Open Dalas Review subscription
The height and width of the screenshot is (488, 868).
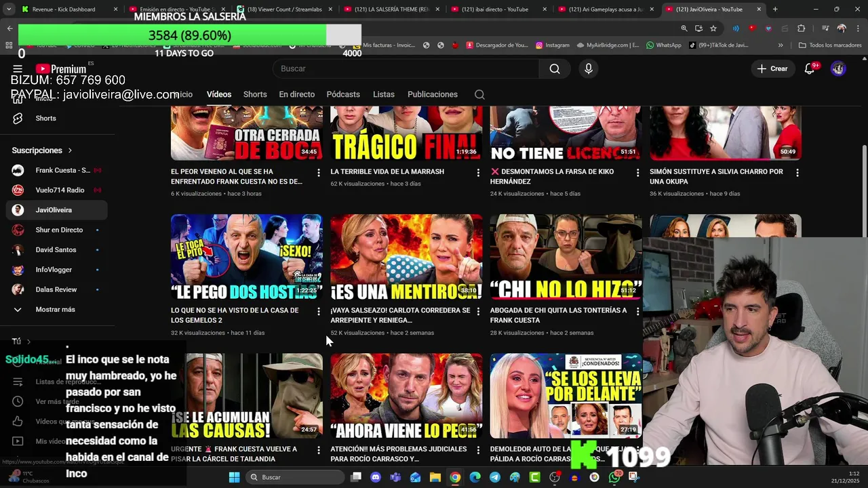(57, 289)
